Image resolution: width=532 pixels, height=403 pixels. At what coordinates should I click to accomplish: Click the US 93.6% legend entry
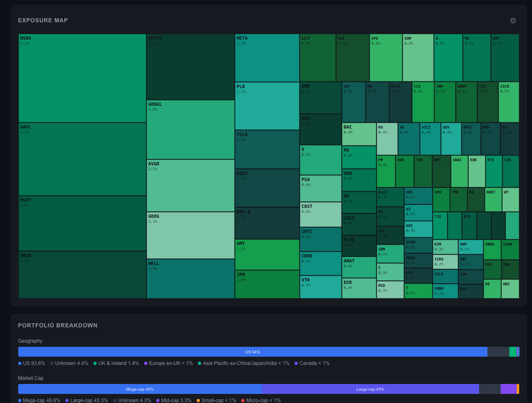[x=32, y=363]
